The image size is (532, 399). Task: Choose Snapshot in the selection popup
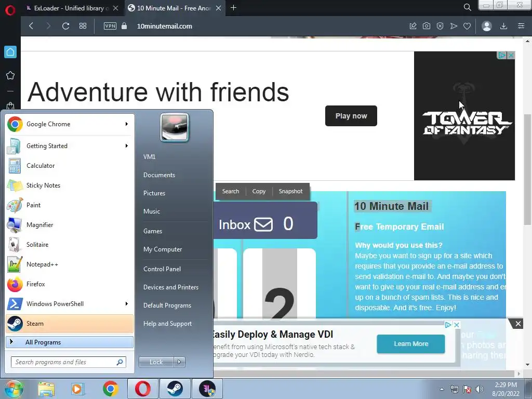(290, 191)
